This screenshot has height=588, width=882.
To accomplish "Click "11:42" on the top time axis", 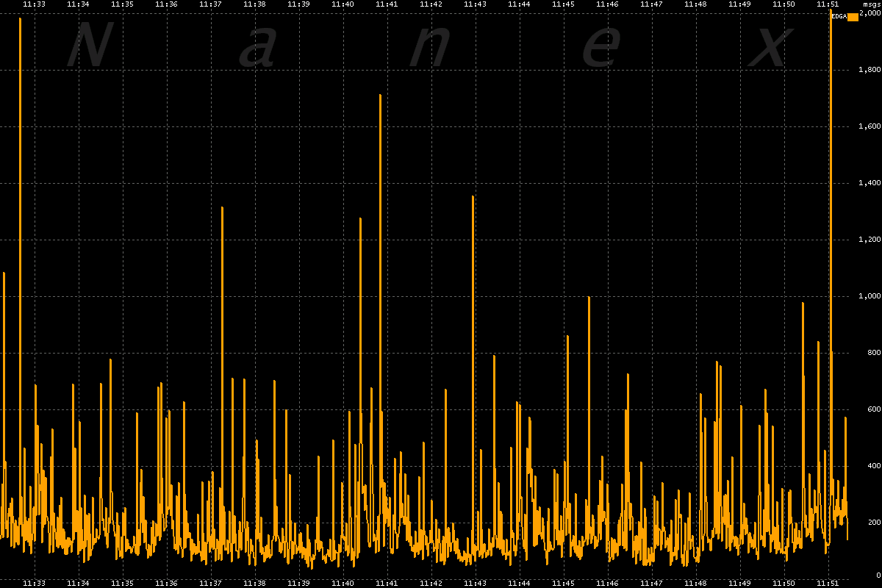I will coord(431,4).
